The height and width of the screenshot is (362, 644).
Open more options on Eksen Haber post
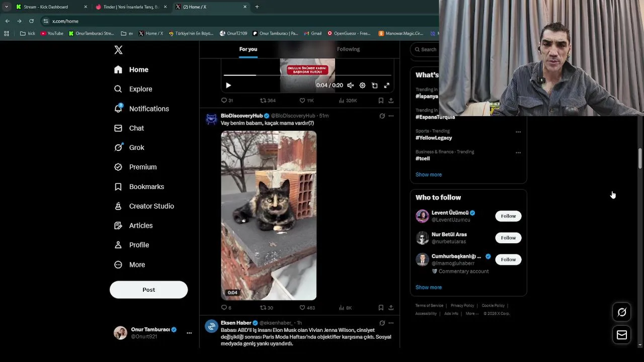tap(391, 323)
